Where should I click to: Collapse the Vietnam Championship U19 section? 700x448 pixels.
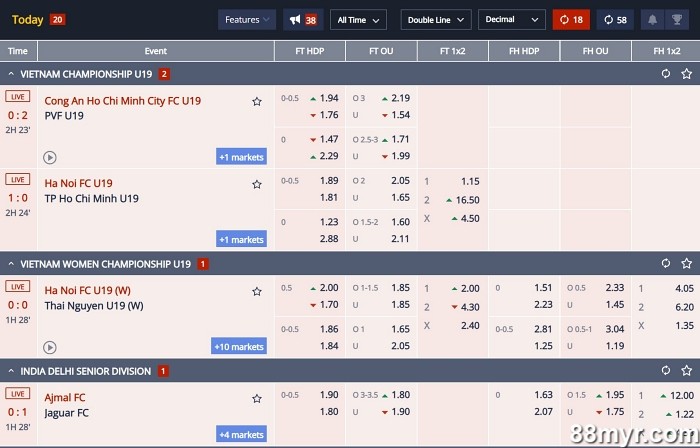11,74
